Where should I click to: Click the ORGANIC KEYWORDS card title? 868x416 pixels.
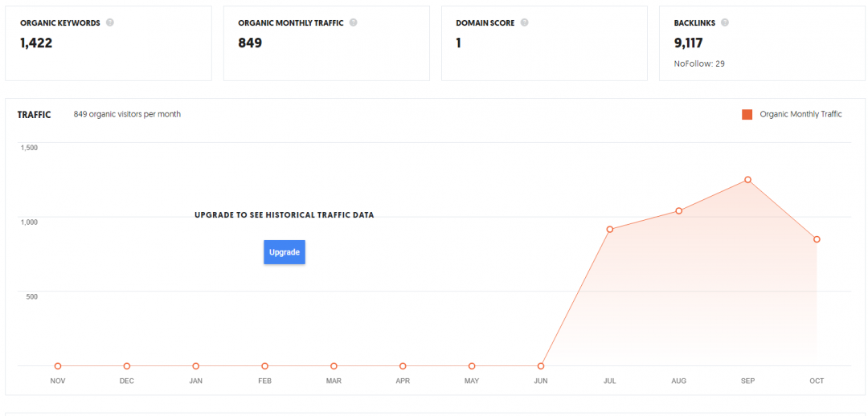click(x=60, y=23)
